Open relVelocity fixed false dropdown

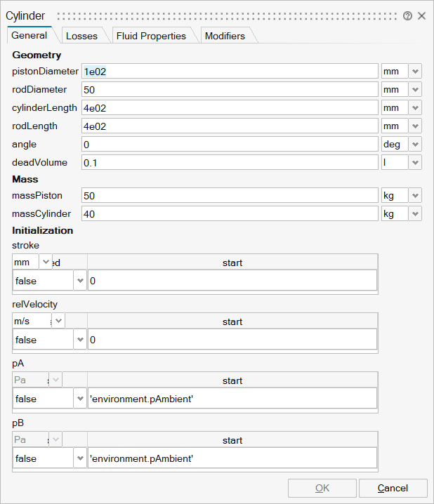pos(79,340)
